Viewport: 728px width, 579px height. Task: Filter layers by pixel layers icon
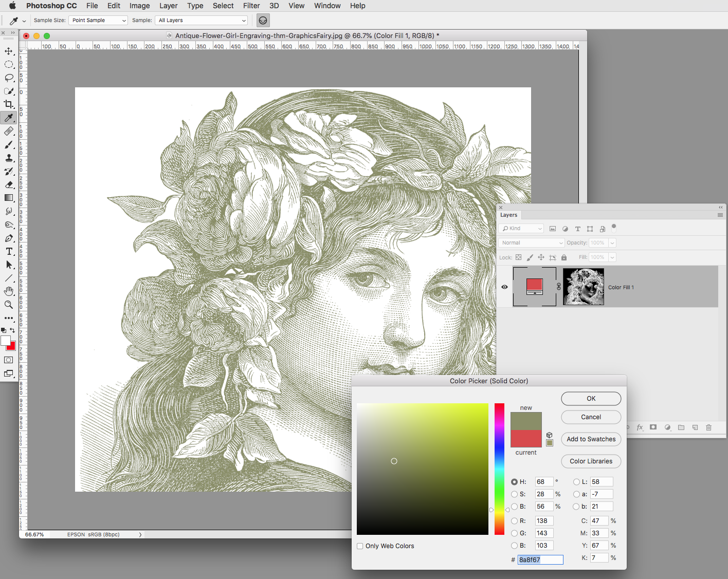coord(553,229)
